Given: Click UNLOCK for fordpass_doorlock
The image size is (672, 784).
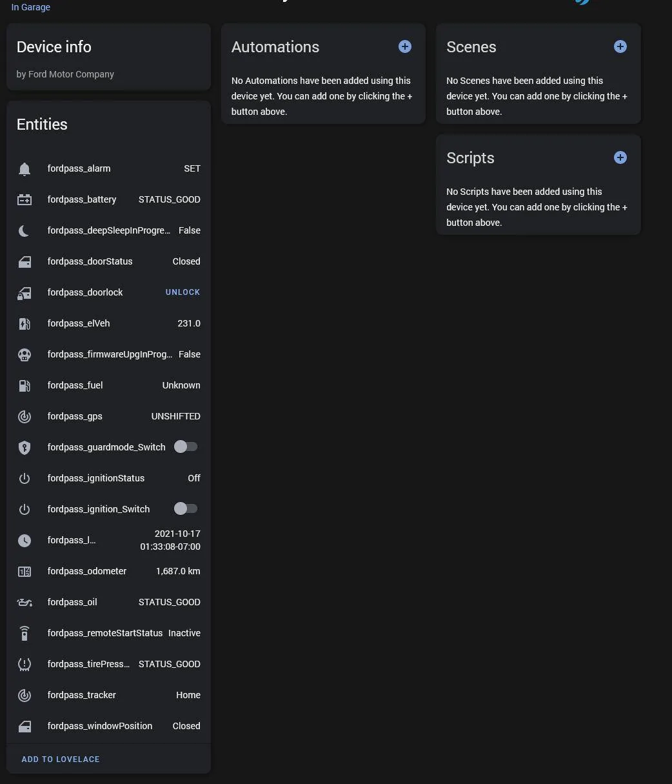Looking at the screenshot, I should click(x=183, y=292).
